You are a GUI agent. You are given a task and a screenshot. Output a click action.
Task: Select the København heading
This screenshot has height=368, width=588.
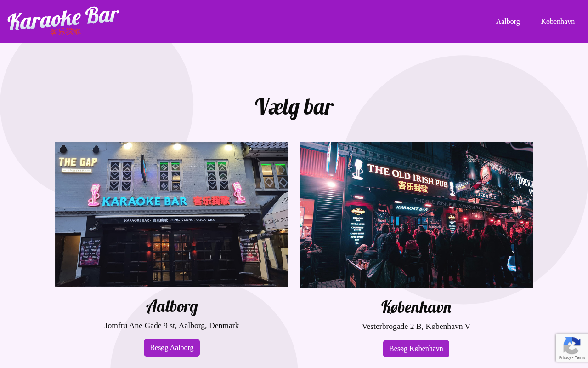click(416, 307)
